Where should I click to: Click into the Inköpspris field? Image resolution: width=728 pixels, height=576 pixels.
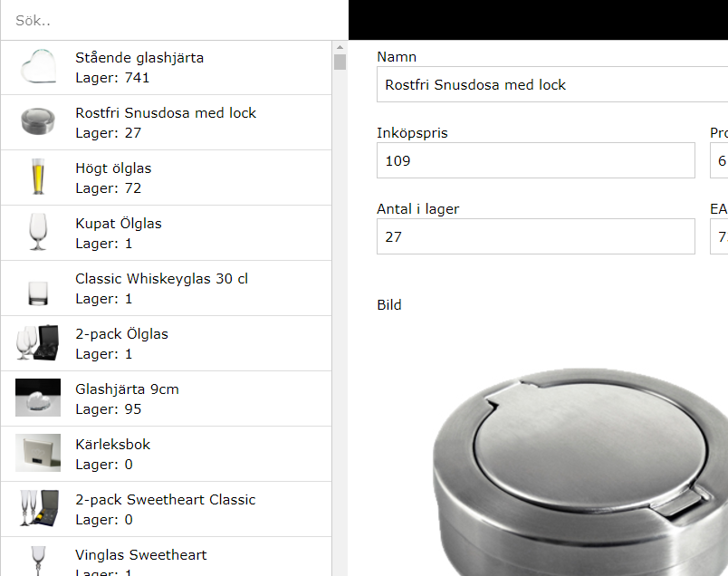536,160
